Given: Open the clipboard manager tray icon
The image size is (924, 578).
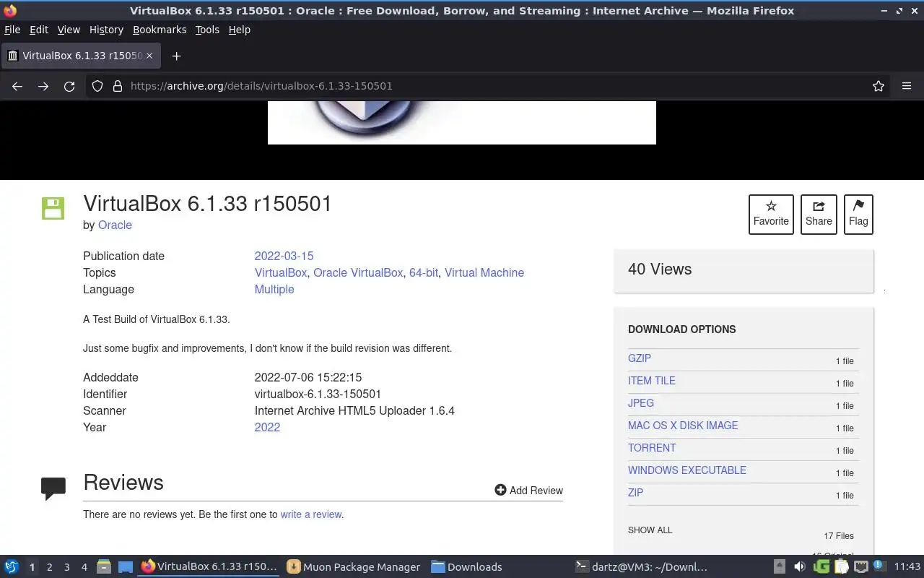Looking at the screenshot, I should [841, 567].
